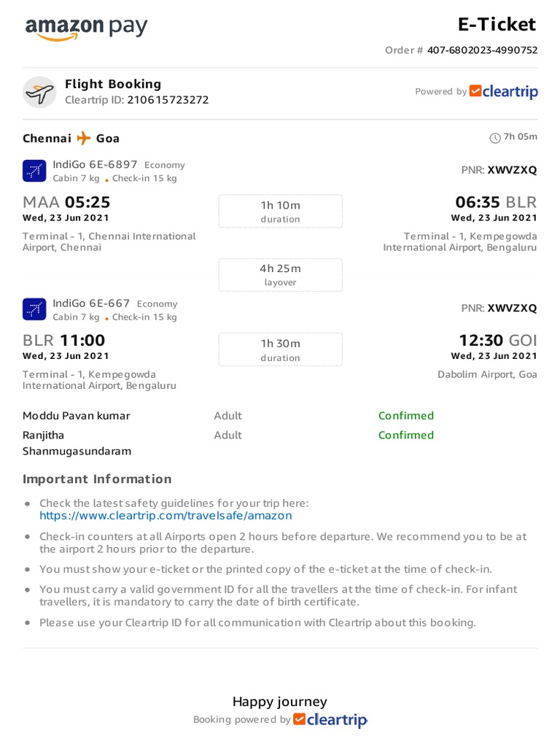Click Confirmed status for Moddu Pavan kumar

[x=405, y=416]
